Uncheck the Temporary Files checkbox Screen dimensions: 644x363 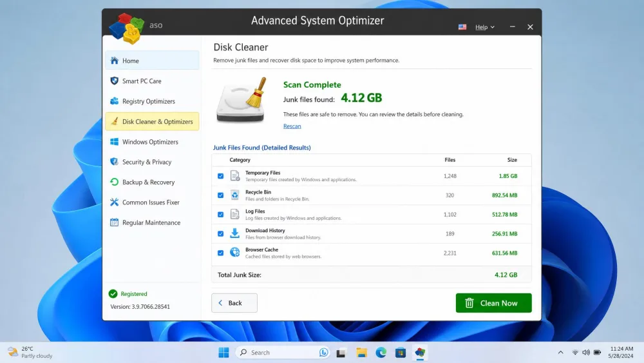pos(220,176)
